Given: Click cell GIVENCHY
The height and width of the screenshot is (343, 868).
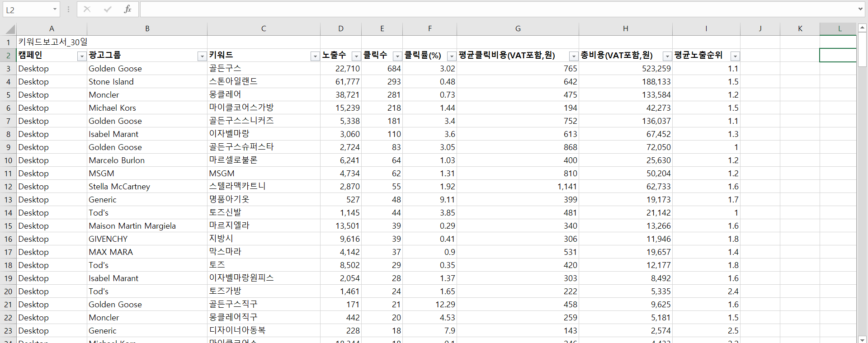Looking at the screenshot, I should (x=147, y=239).
